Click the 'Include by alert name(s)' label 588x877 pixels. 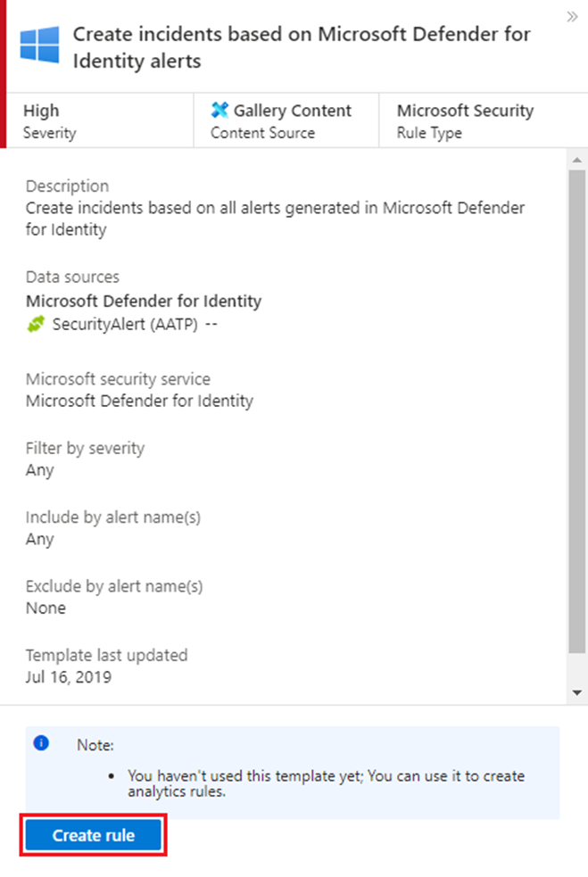pos(113,517)
